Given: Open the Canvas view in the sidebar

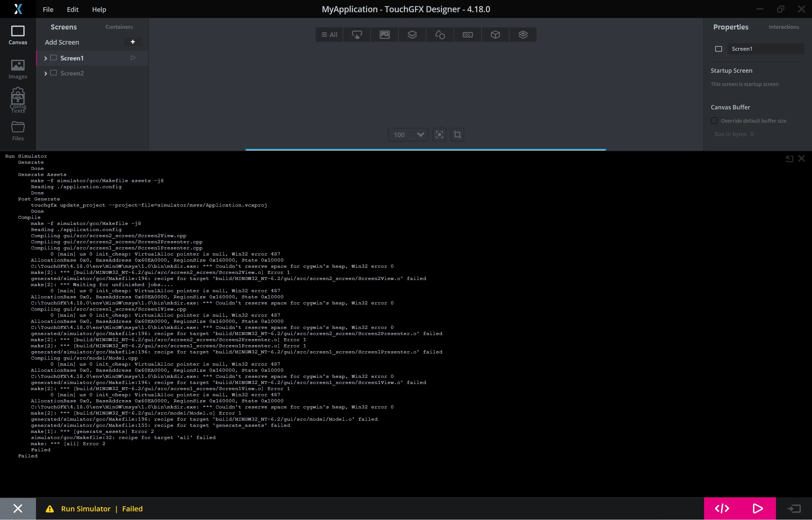Looking at the screenshot, I should pos(18,35).
